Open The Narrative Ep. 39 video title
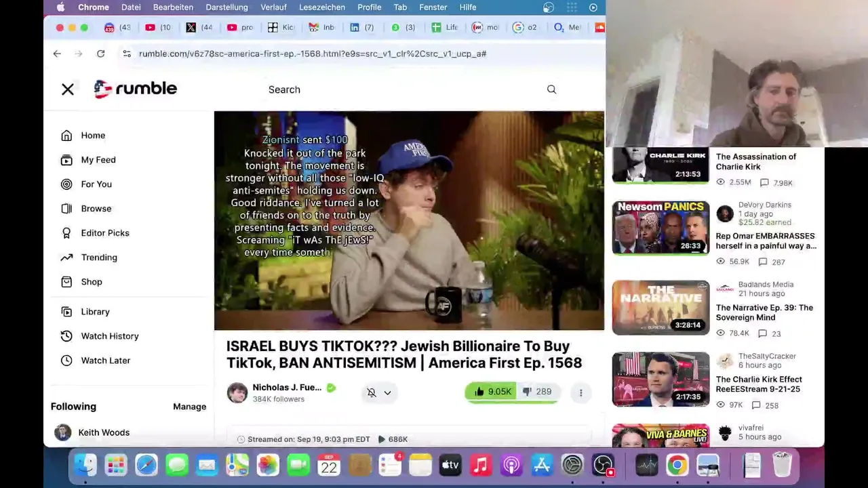This screenshot has height=488, width=868. pos(764,312)
